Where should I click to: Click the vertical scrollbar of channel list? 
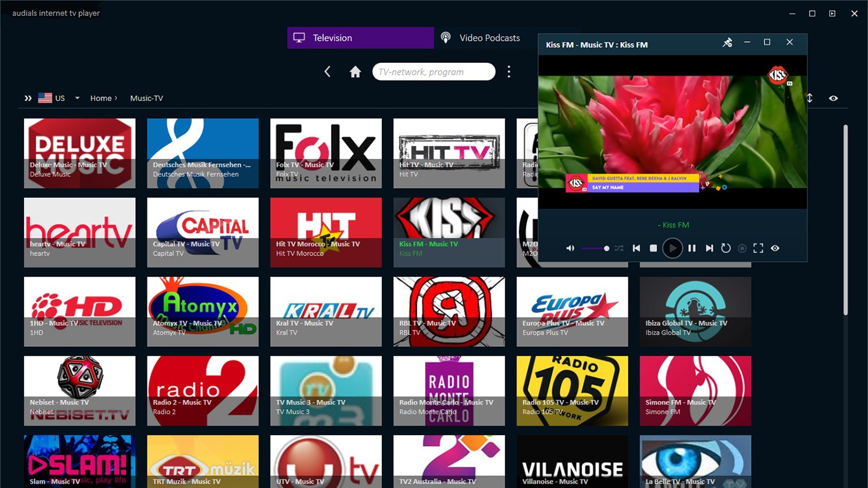[x=845, y=219]
